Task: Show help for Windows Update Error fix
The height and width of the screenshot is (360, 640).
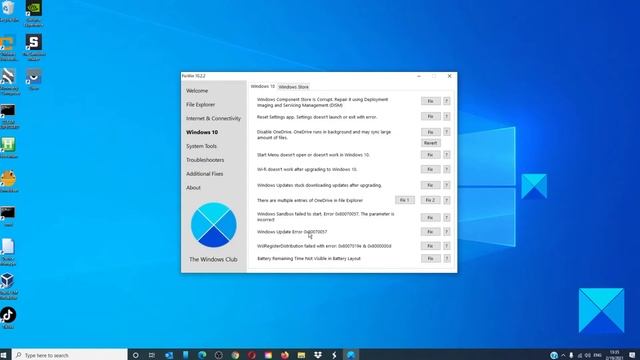Action: click(447, 231)
